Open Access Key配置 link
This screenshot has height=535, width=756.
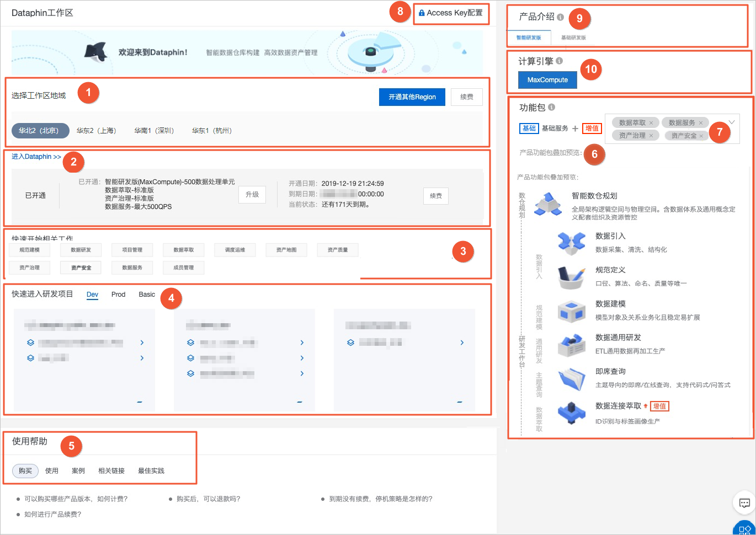point(451,13)
